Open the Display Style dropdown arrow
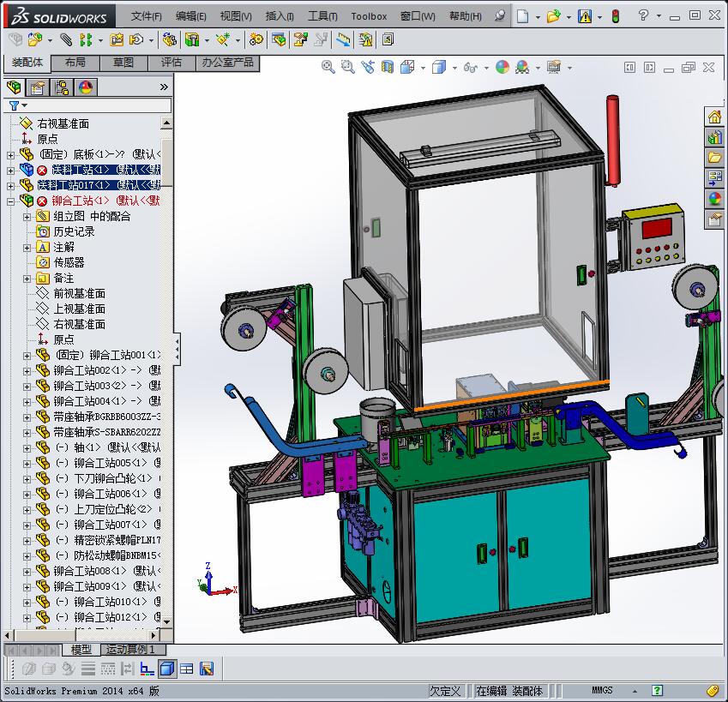The height and width of the screenshot is (702, 728). tap(454, 68)
